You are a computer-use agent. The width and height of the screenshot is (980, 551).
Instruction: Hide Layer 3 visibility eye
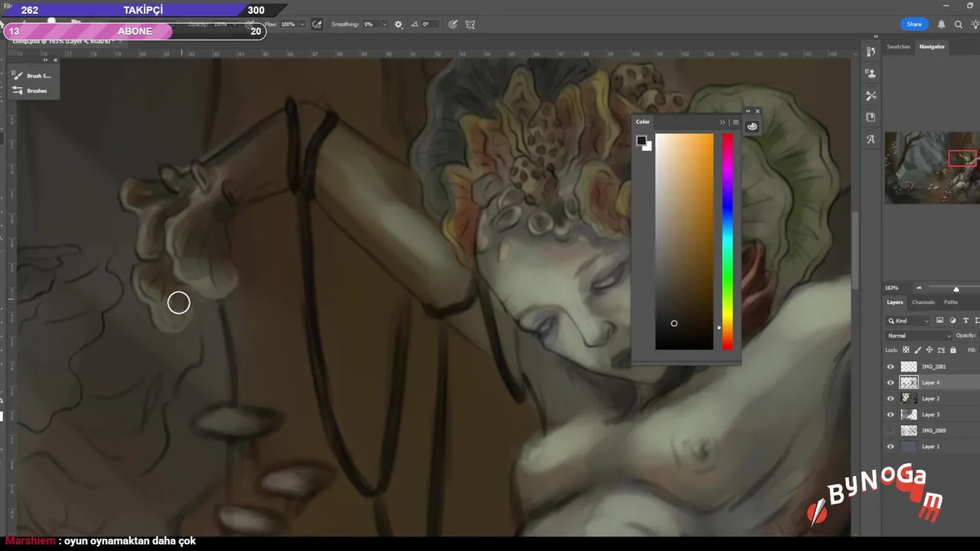pyautogui.click(x=890, y=415)
